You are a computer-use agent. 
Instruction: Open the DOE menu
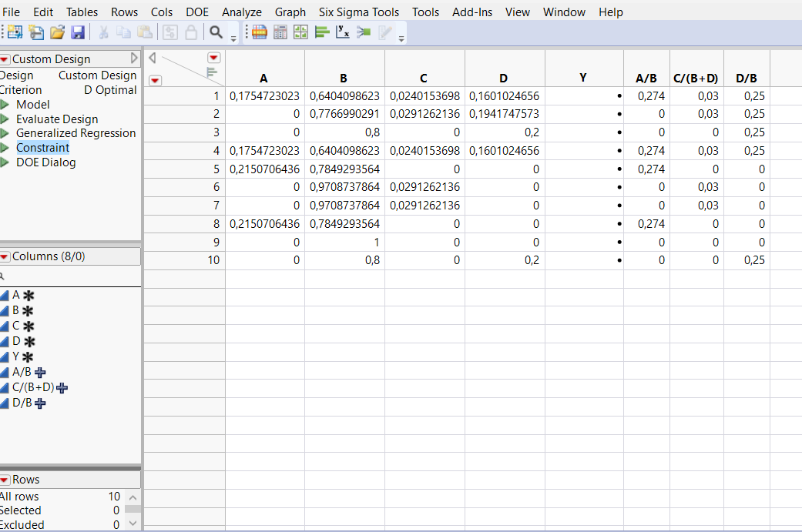[x=197, y=12]
